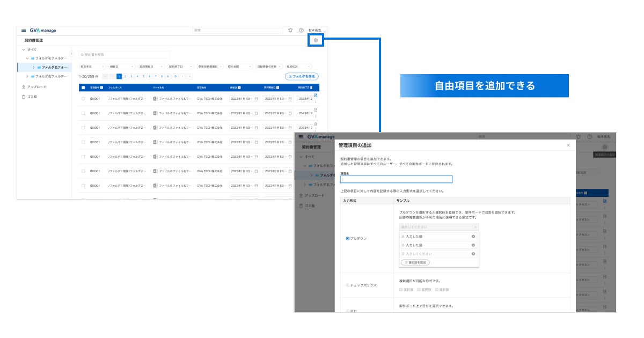Screen dimensions: 644x338
Task: Expand the highlighted フォルダ名フォ subfolder in the list window
Action: [34, 67]
